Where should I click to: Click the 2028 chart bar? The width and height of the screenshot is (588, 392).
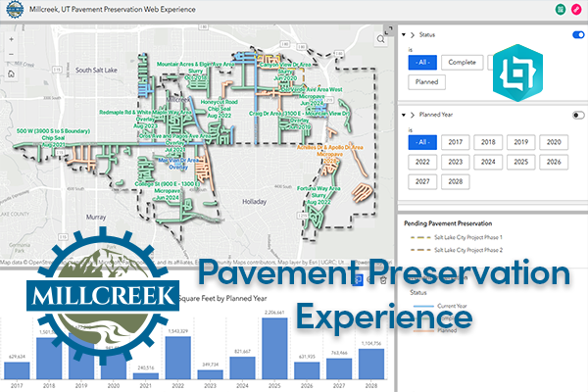(371, 364)
